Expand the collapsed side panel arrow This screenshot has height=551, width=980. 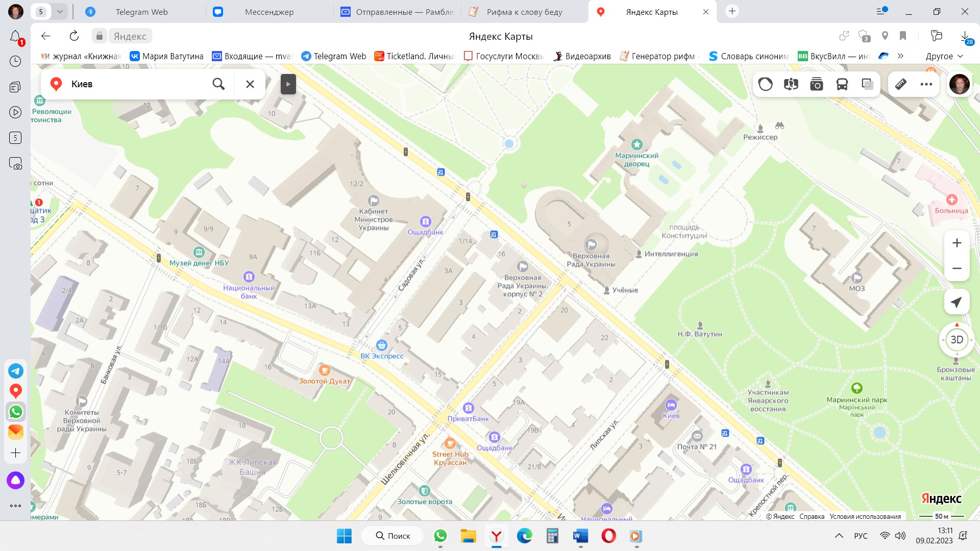click(x=288, y=84)
